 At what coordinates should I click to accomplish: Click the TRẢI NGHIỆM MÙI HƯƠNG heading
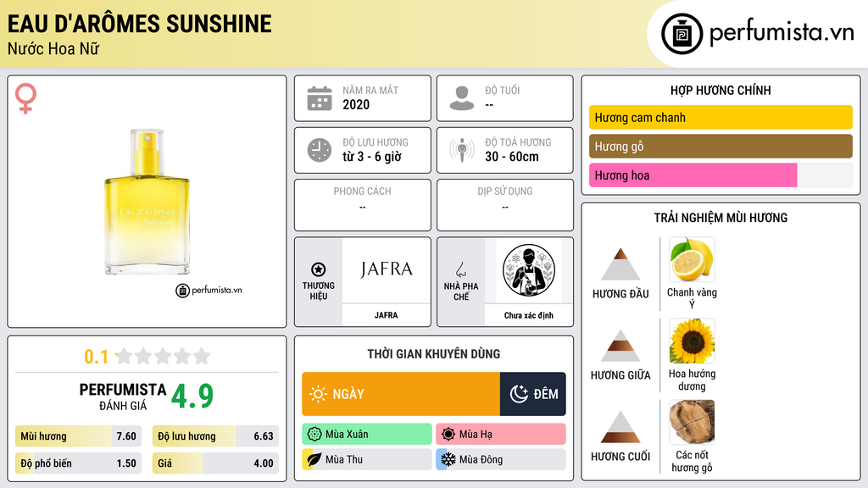pos(721,218)
